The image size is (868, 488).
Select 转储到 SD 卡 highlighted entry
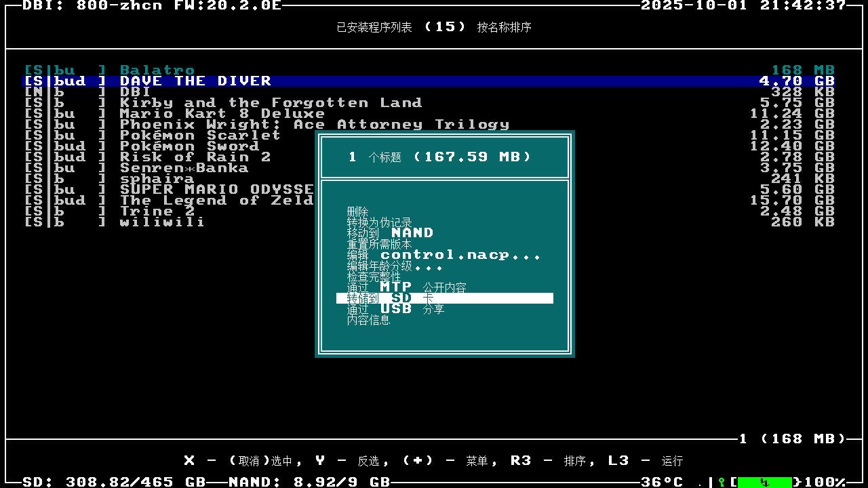444,298
